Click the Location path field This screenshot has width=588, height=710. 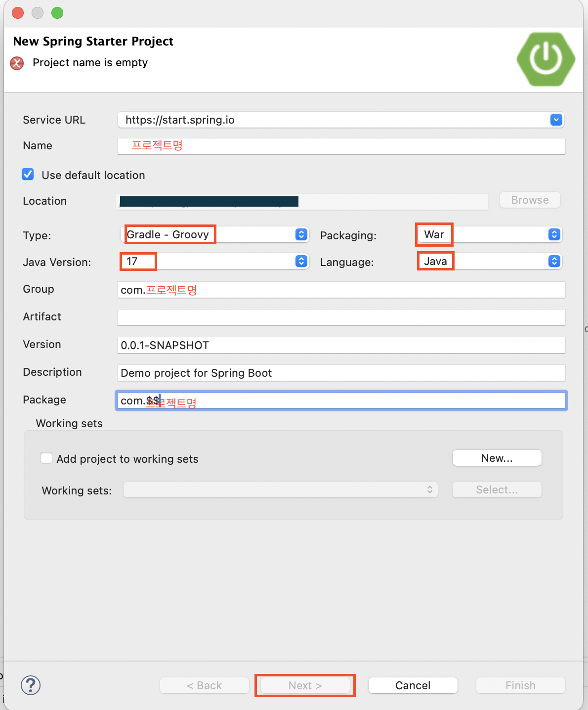click(302, 201)
